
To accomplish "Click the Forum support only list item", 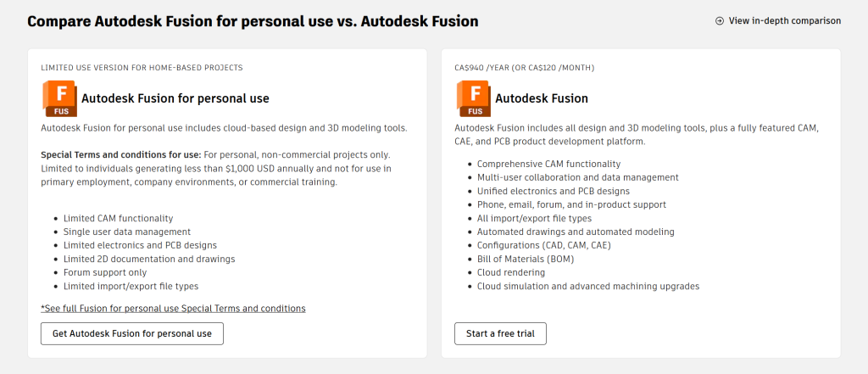I will [105, 272].
